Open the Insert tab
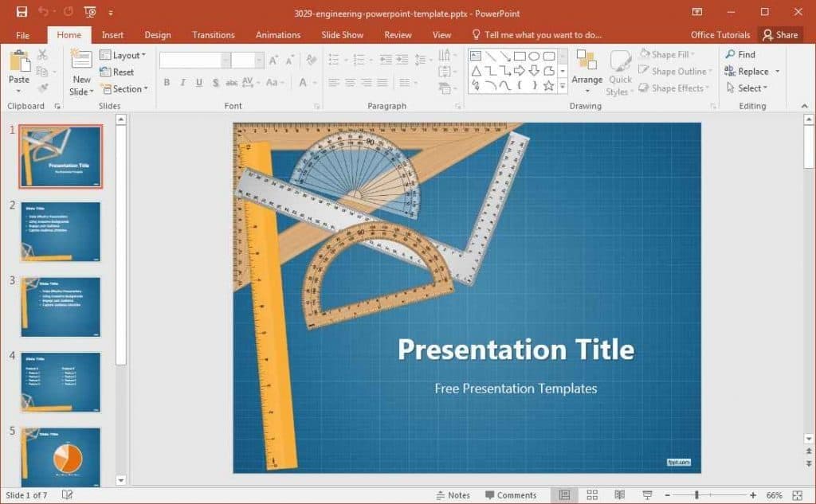816x504 pixels. 112,35
